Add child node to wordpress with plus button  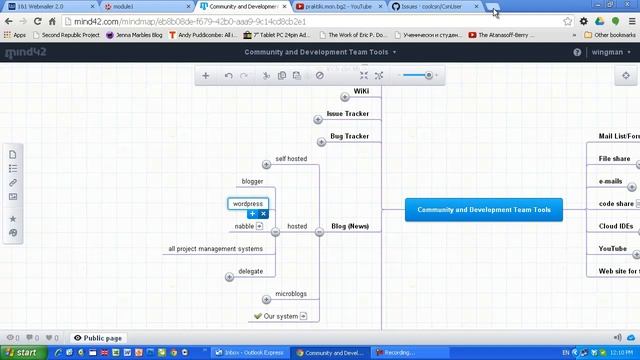tap(252, 214)
